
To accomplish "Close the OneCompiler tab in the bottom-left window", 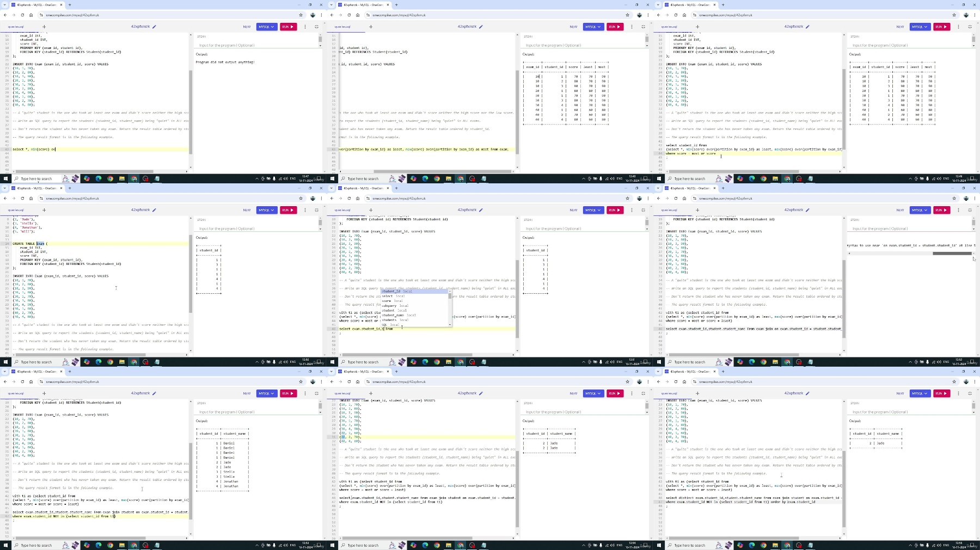I will click(61, 372).
